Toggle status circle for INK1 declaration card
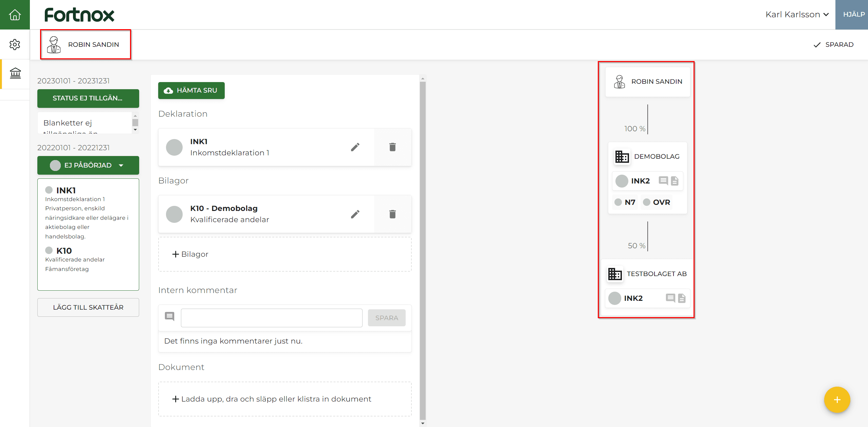 [x=174, y=147]
